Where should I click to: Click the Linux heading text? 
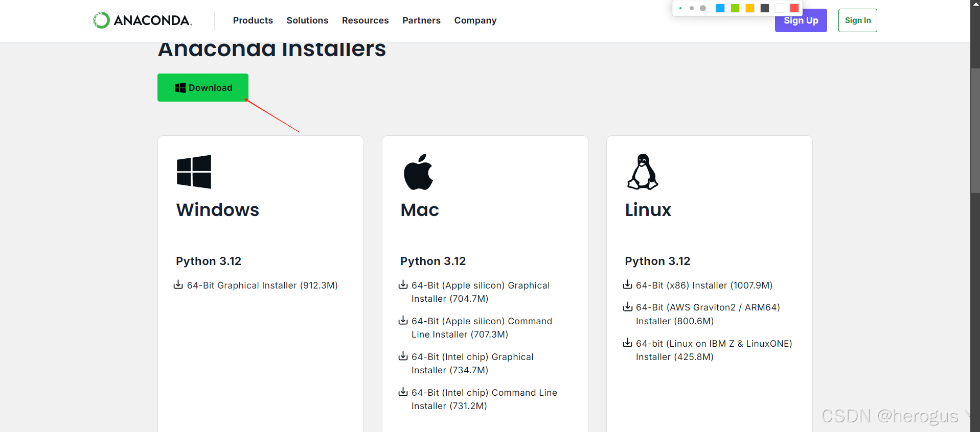[648, 210]
